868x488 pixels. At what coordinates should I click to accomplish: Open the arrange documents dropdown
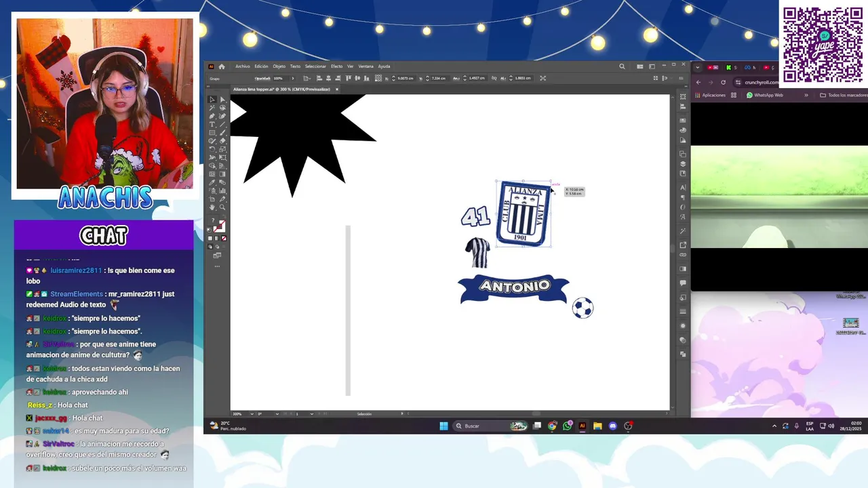point(640,66)
